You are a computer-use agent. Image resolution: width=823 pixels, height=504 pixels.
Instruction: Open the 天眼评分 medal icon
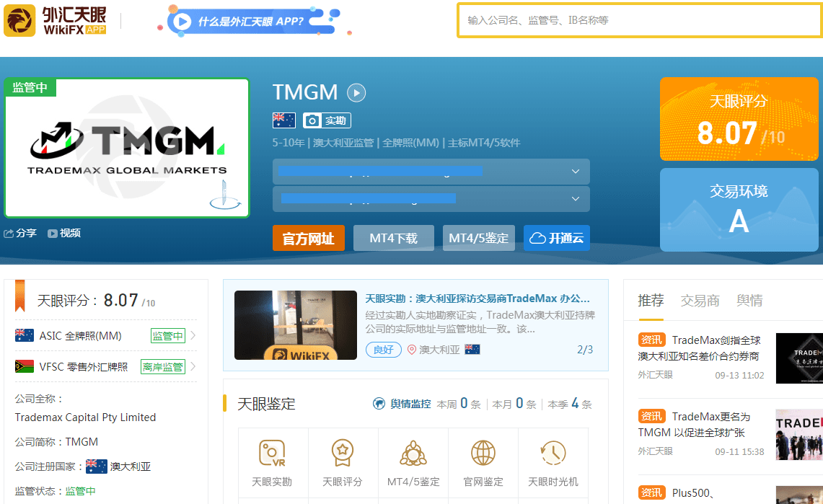tap(342, 453)
